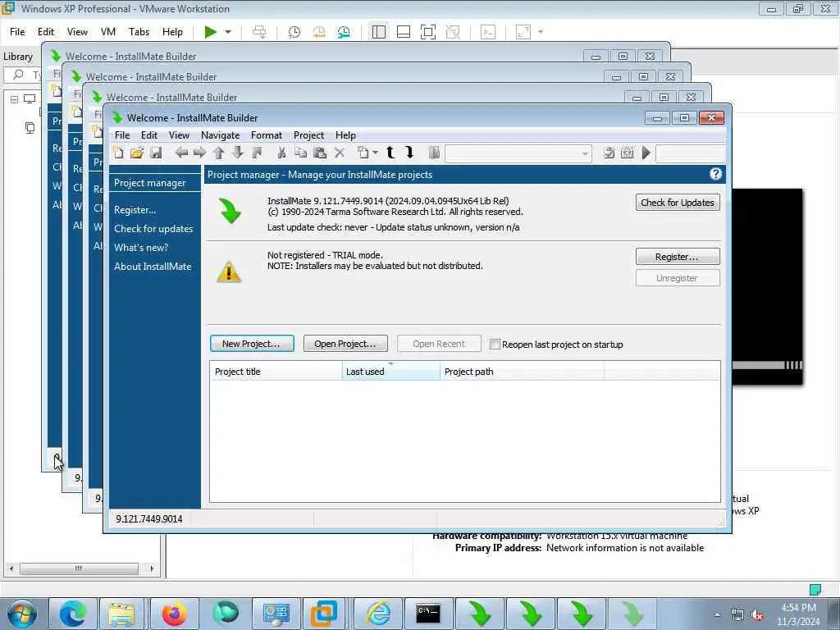Click the Windows Start orb
Screen dimensions: 840x630
click(x=22, y=614)
